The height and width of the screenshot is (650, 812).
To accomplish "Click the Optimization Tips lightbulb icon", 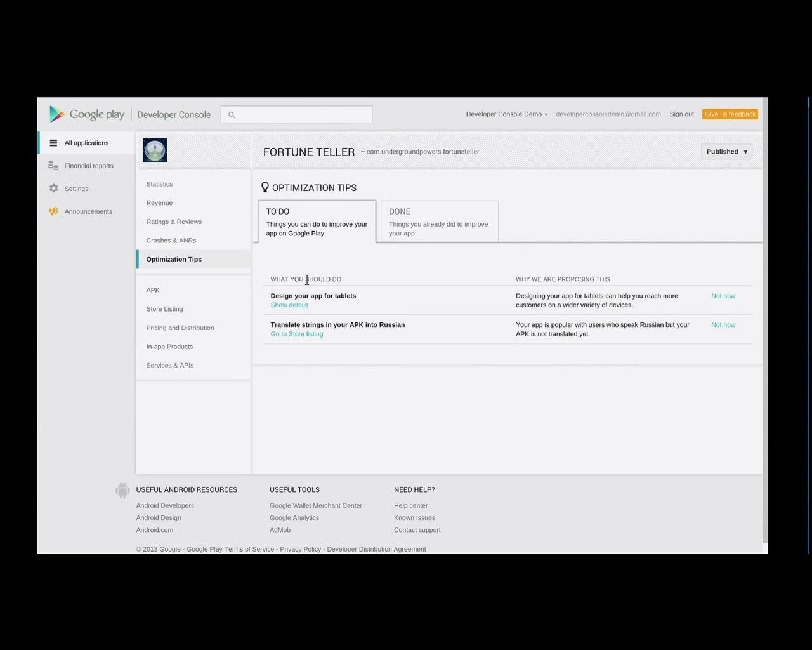I will (x=265, y=187).
